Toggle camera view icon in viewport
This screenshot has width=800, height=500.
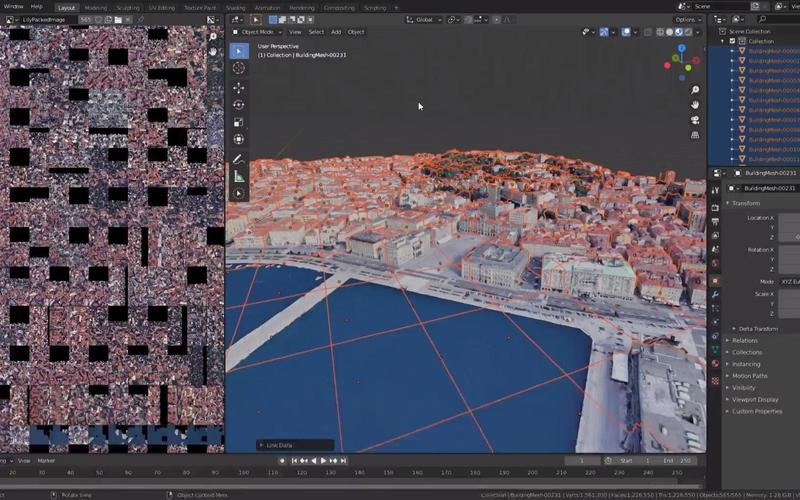[695, 120]
